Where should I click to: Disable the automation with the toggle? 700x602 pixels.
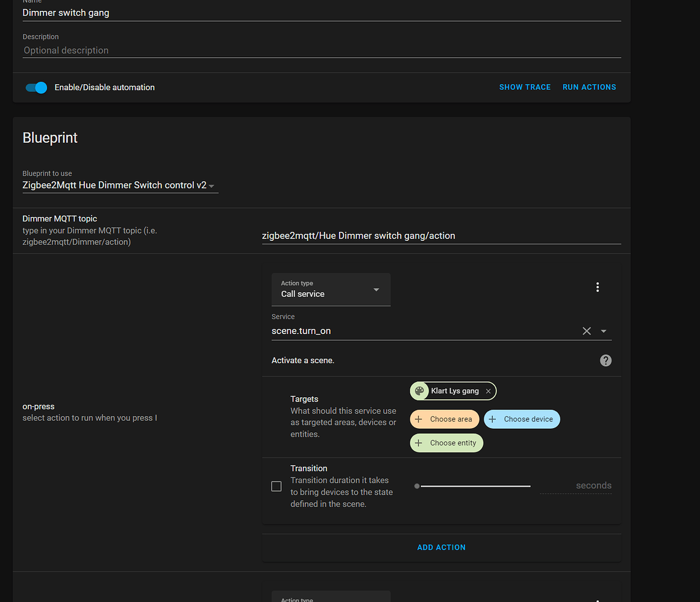point(36,87)
